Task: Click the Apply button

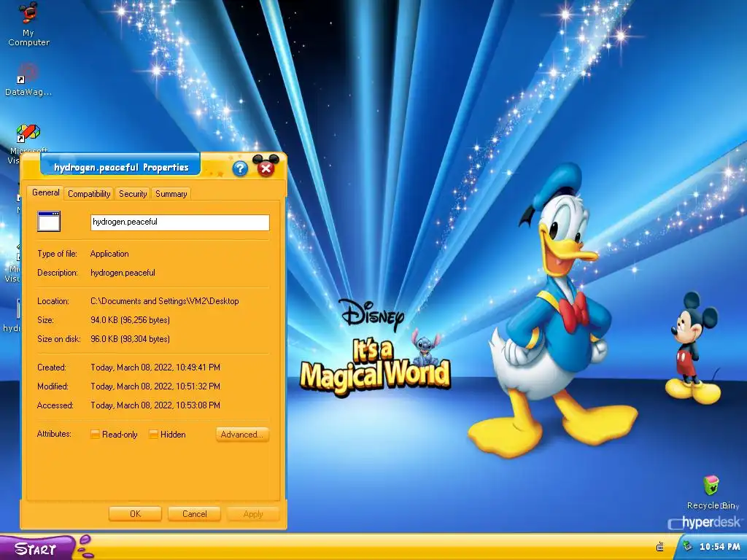Action: tap(253, 514)
